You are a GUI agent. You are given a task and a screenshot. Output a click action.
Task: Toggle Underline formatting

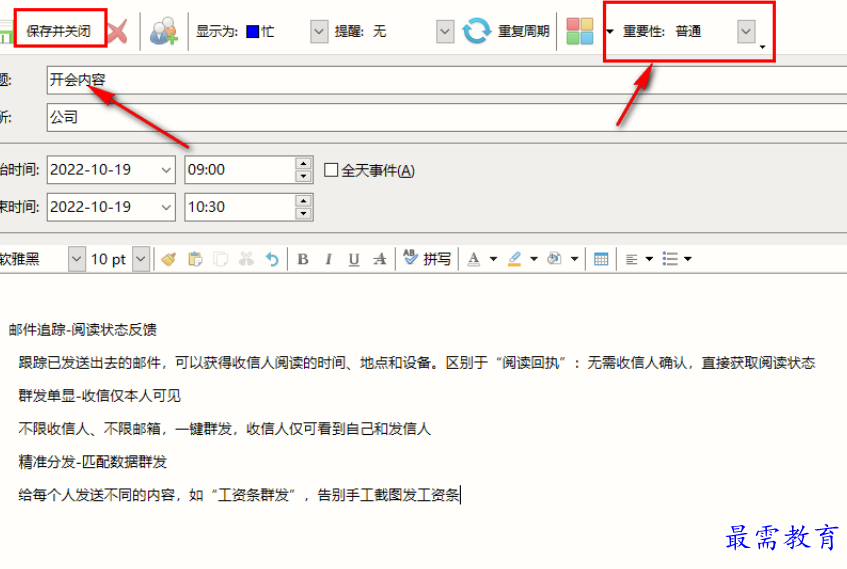pyautogui.click(x=354, y=260)
